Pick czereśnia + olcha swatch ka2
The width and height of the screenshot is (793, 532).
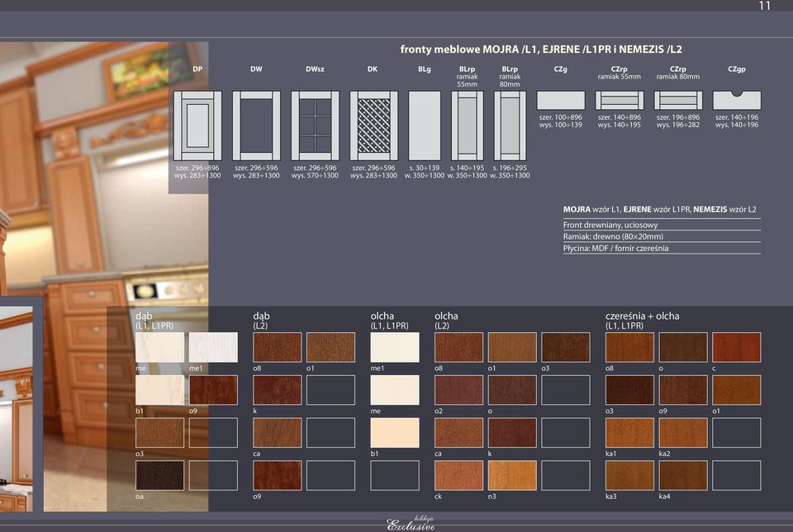point(683,433)
